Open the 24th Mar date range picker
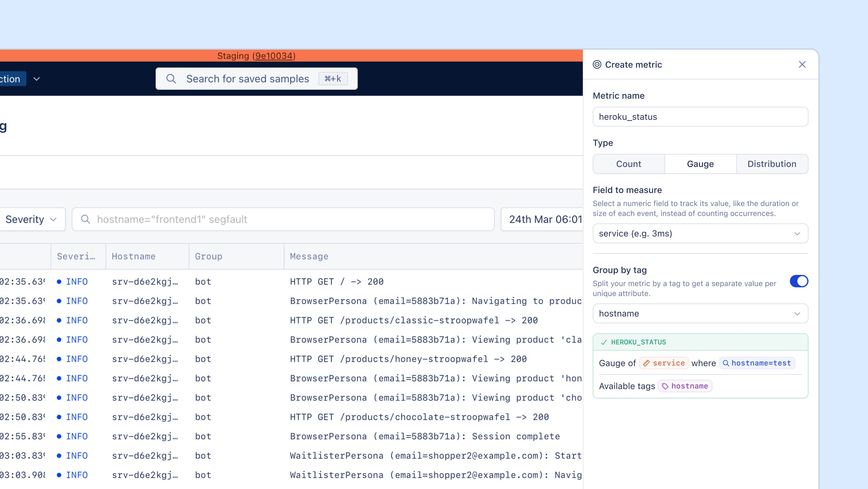 [542, 219]
